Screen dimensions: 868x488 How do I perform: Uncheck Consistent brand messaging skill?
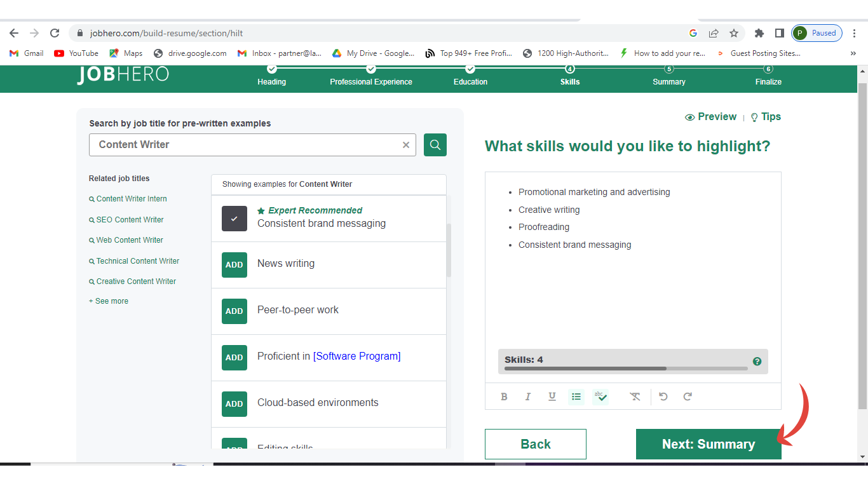tap(234, 219)
